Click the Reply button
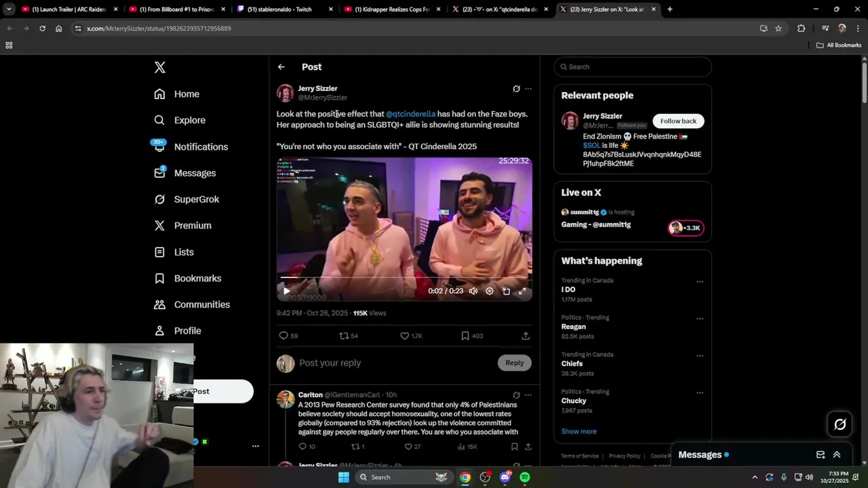Viewport: 868px width, 488px height. 515,363
